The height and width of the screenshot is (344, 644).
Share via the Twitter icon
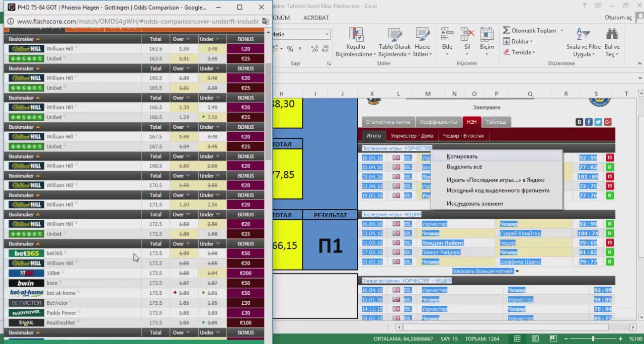pyautogui.click(x=598, y=122)
